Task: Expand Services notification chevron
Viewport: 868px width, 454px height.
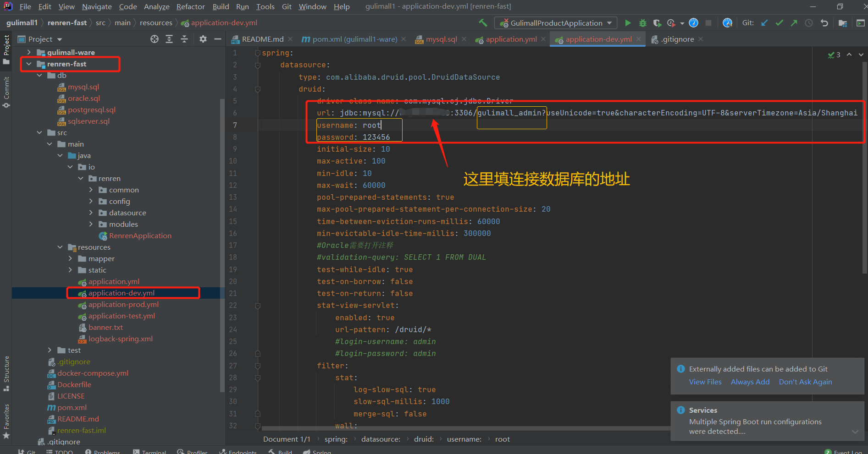Action: pos(855,432)
